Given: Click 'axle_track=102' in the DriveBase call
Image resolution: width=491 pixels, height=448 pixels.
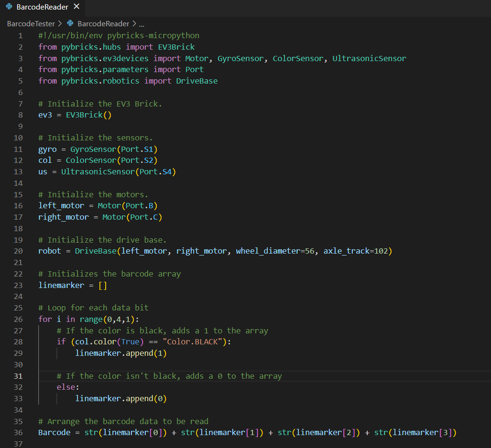Looking at the screenshot, I should 356,251.
